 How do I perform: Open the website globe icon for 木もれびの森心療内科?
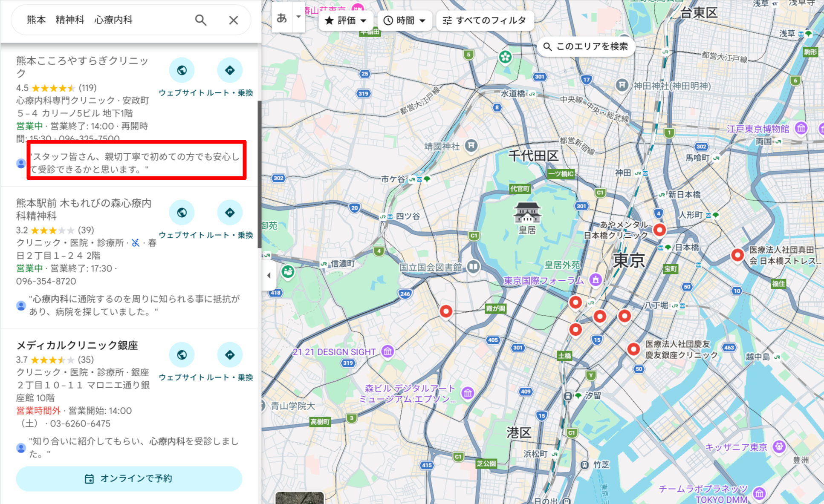[182, 212]
